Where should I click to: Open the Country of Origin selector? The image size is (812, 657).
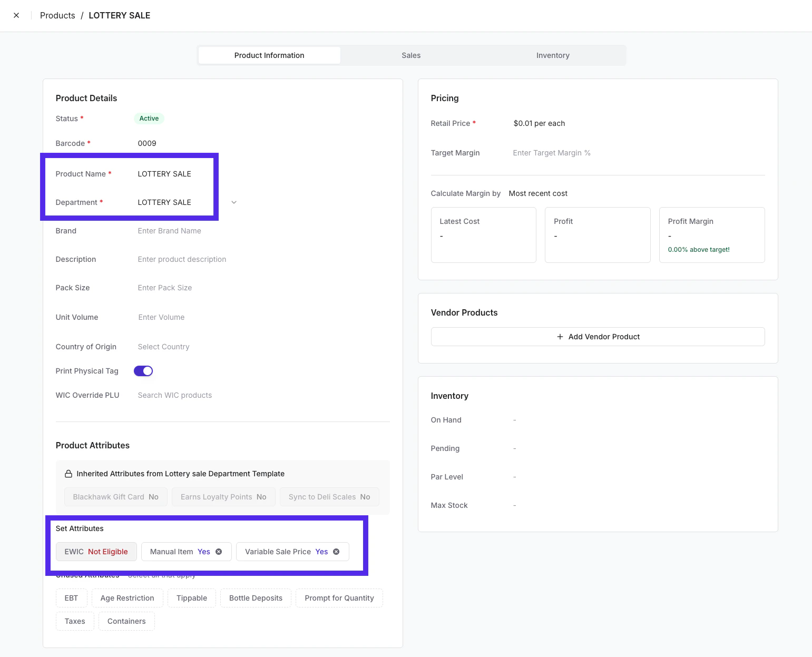click(x=163, y=347)
